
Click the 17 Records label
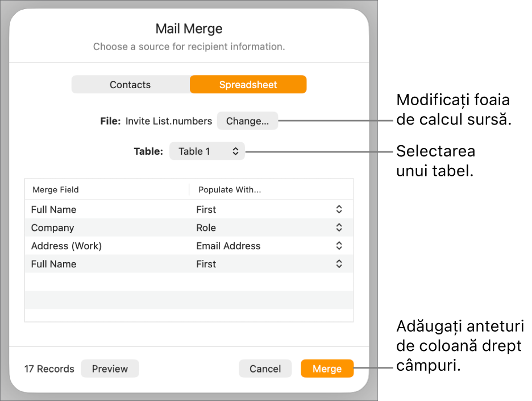coord(49,369)
